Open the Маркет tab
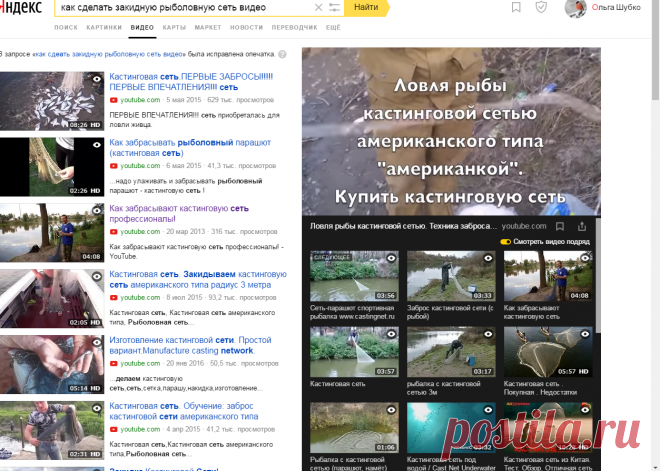The height and width of the screenshot is (471, 660). 208,27
